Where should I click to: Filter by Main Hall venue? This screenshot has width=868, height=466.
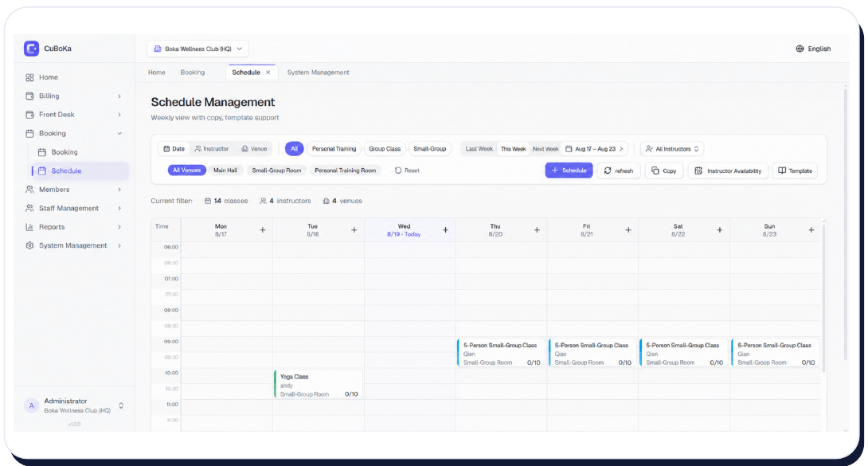pyautogui.click(x=225, y=170)
